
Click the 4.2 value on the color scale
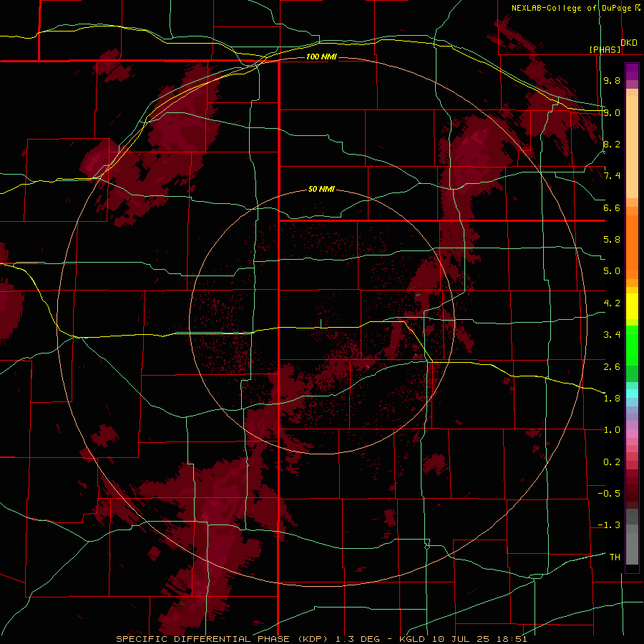[612, 303]
